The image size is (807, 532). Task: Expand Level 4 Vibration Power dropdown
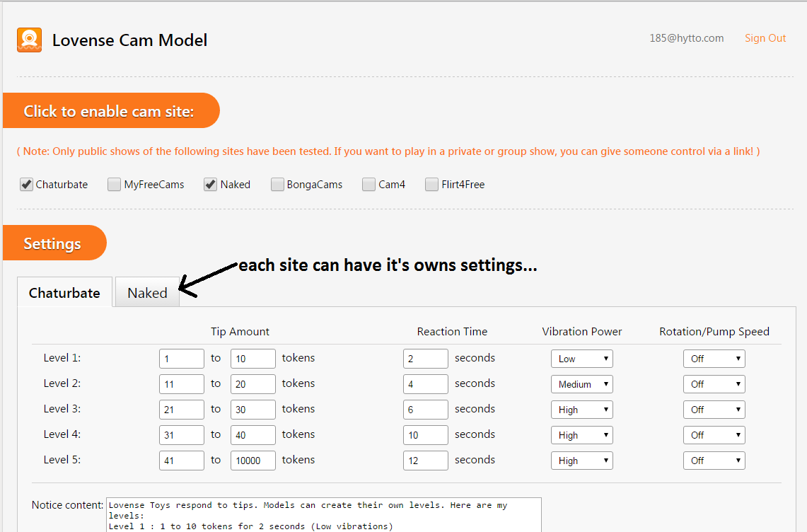click(x=581, y=435)
